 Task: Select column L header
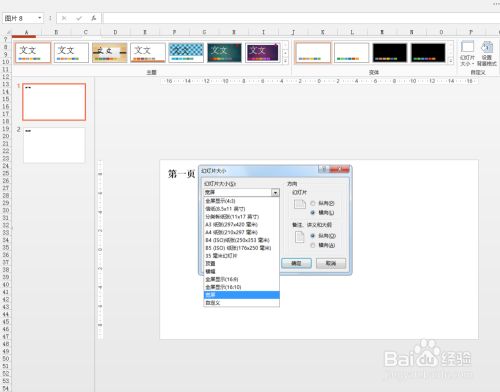(x=352, y=32)
